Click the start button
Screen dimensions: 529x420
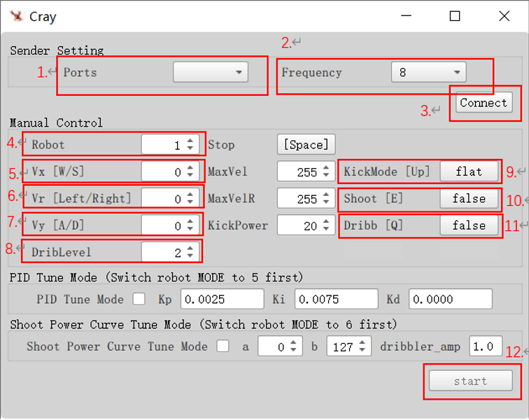(x=470, y=381)
